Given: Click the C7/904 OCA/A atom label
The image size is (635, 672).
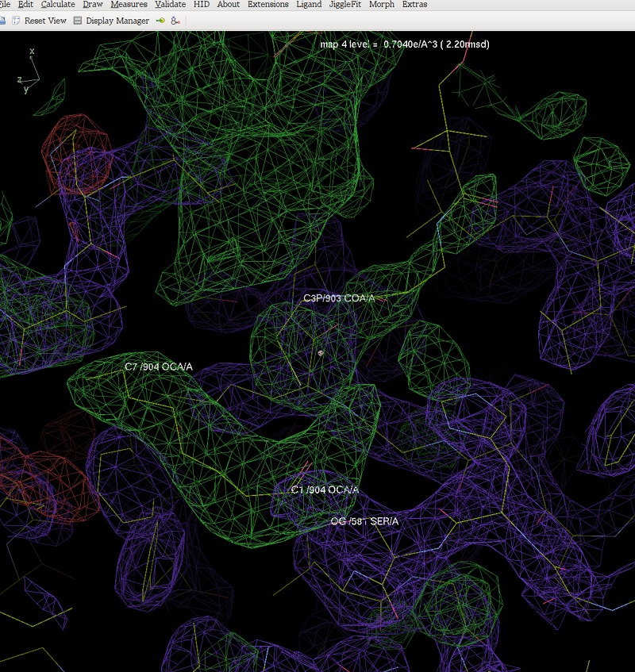Looking at the screenshot, I should coord(158,367).
